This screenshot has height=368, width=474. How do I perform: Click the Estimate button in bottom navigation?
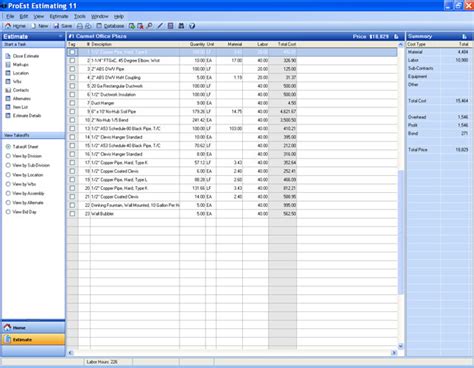(33, 339)
